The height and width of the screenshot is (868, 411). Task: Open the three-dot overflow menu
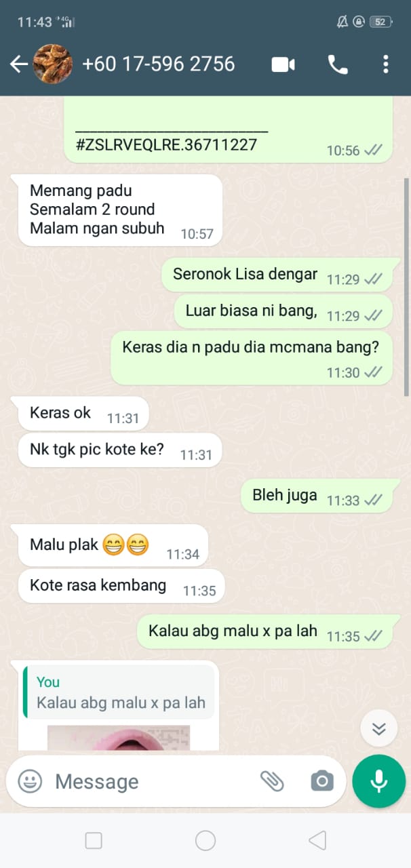[385, 64]
